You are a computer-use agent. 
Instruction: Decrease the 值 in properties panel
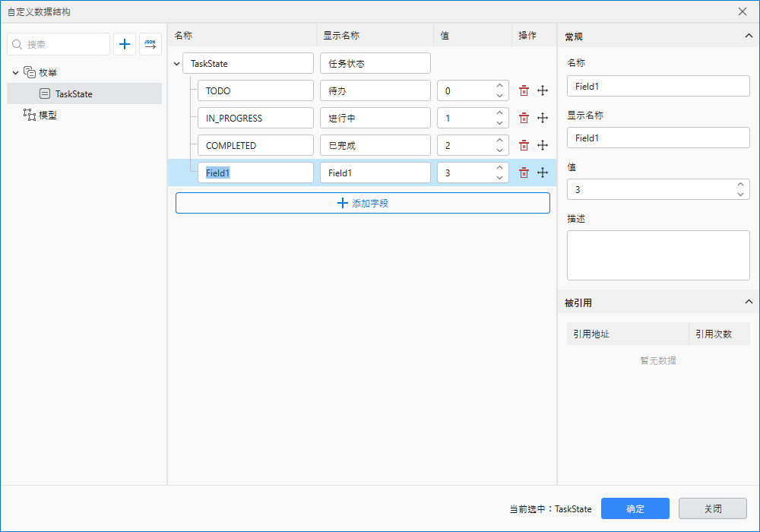pyautogui.click(x=740, y=195)
